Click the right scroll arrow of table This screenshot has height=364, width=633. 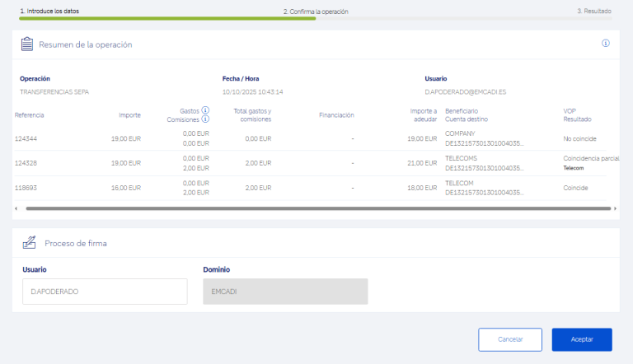[615, 208]
